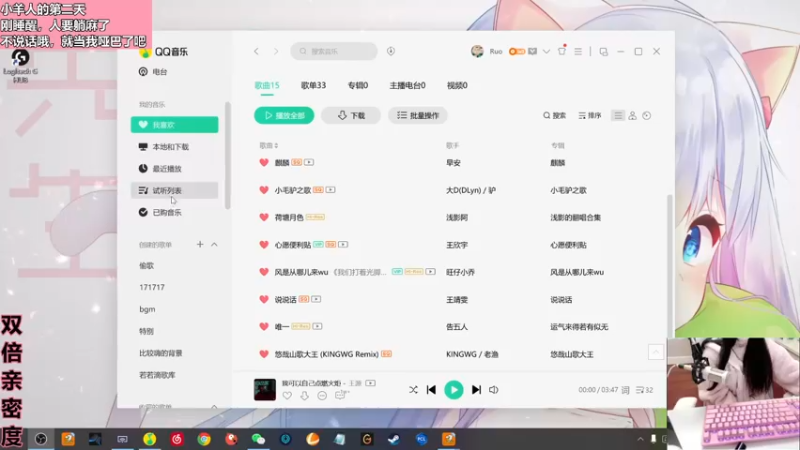
Task: Expand the account dropdown chevron
Action: pos(546,52)
